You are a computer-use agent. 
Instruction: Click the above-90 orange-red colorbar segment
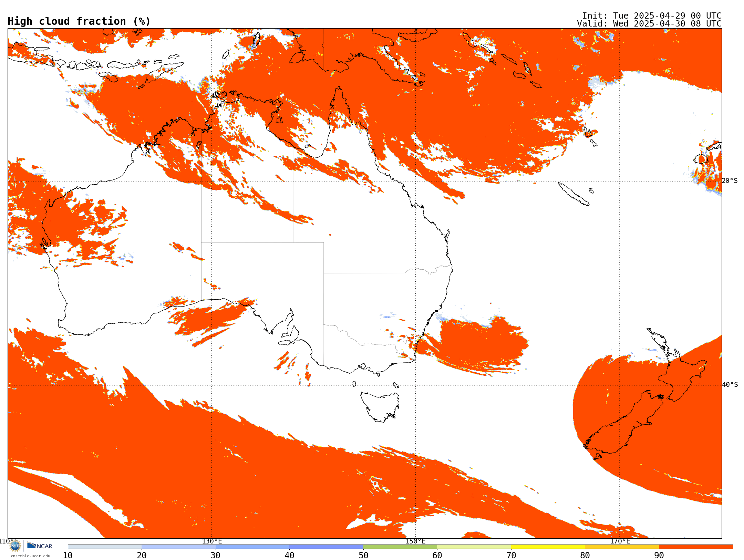pos(696,547)
